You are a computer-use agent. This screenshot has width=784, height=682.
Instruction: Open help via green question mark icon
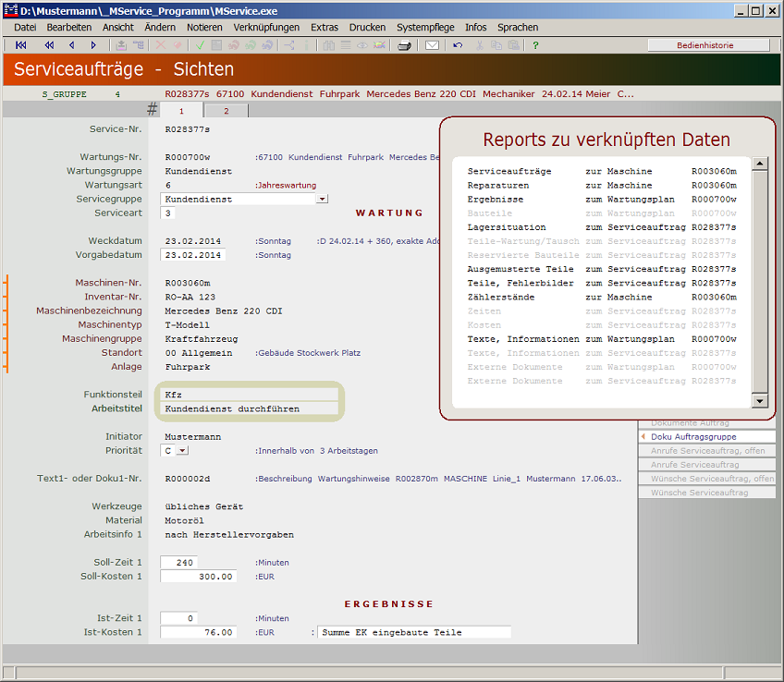click(535, 44)
